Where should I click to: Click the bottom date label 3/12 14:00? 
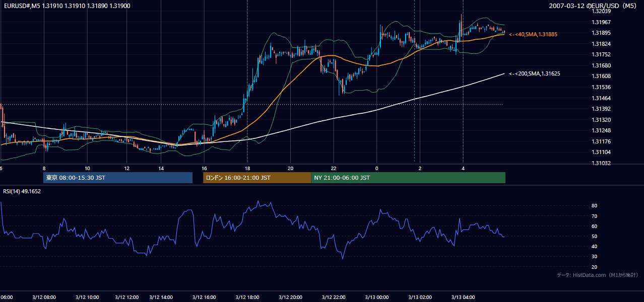(x=161, y=297)
